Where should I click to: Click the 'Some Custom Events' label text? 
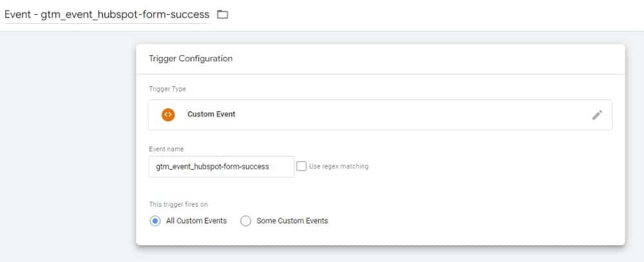[292, 221]
